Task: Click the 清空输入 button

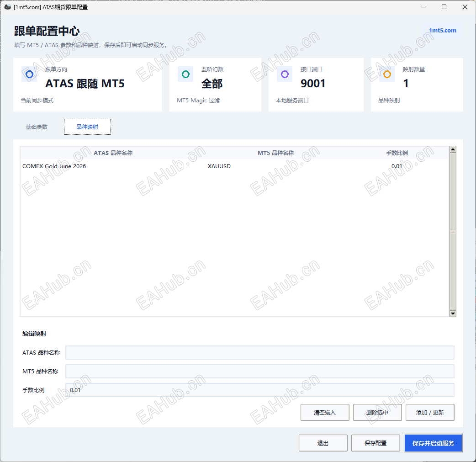Action: [x=325, y=413]
